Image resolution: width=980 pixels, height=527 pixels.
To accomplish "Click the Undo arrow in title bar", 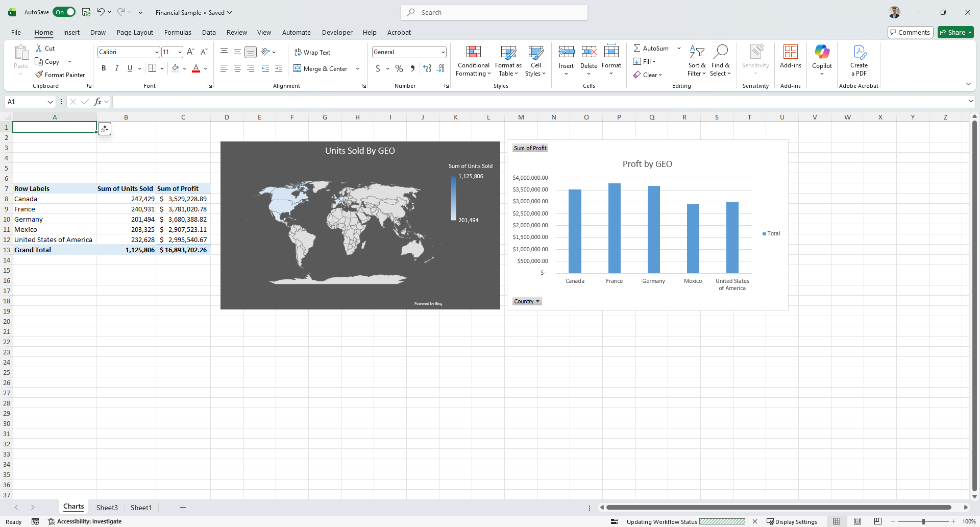I will coord(101,12).
